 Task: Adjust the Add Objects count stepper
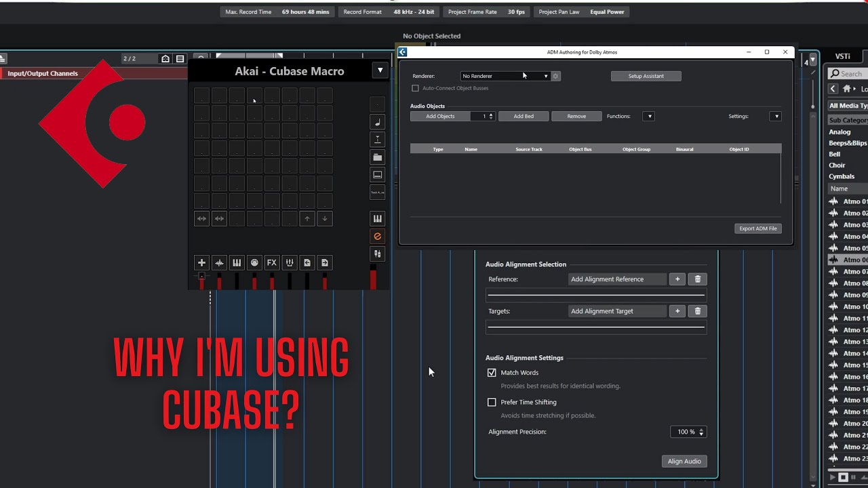[x=491, y=117]
